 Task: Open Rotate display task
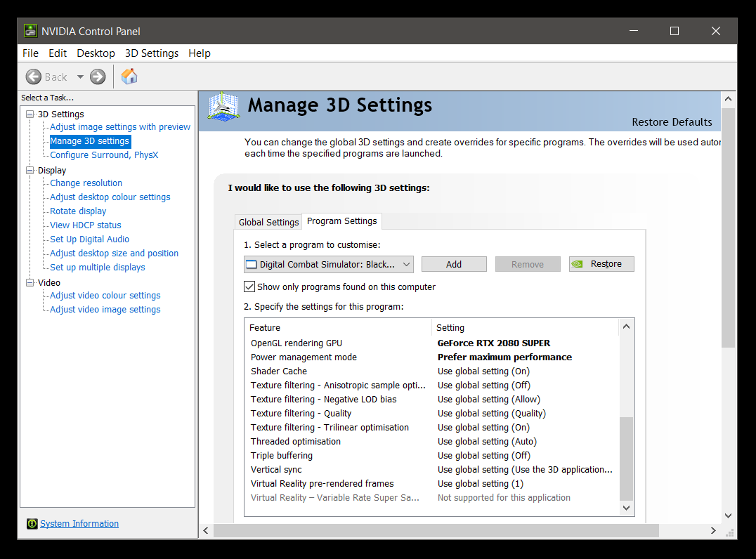coord(78,211)
